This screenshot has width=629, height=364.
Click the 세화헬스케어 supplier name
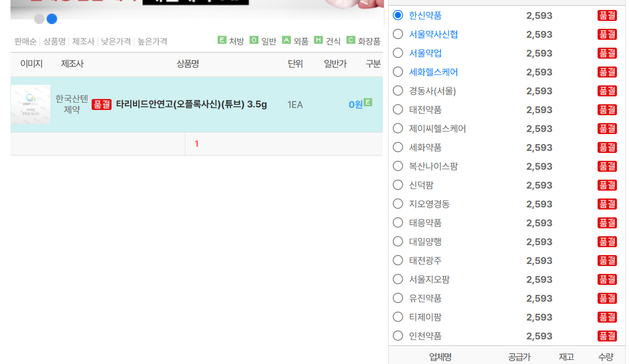[x=434, y=72]
